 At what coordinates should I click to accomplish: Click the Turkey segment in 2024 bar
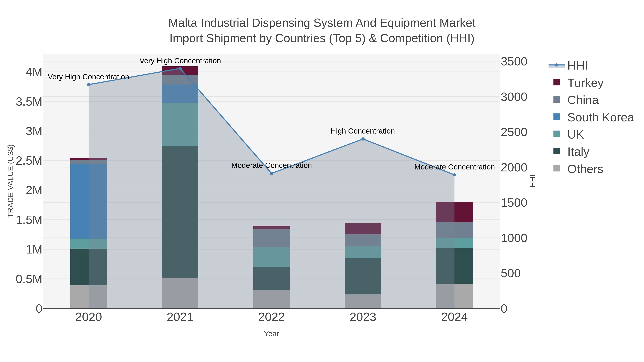[x=454, y=212]
